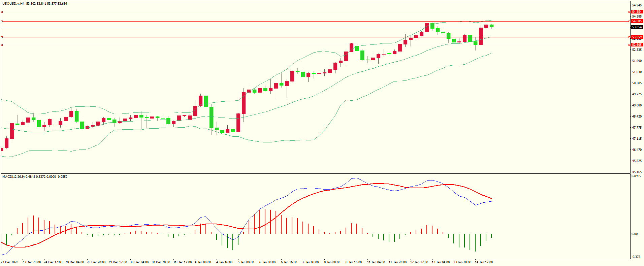The width and height of the screenshot is (644, 266).
Task: Click the 52.335 price scale value
Action: tap(637, 50)
